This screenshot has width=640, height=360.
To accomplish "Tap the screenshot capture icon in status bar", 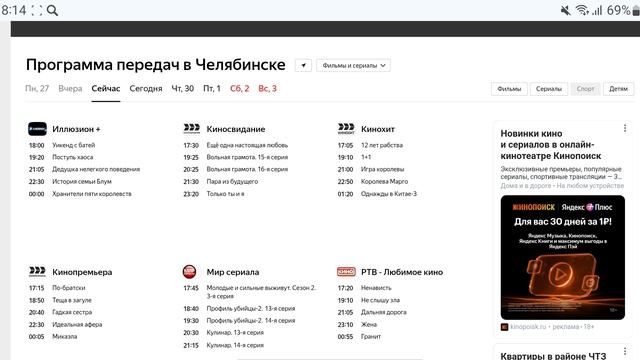I will (x=37, y=10).
